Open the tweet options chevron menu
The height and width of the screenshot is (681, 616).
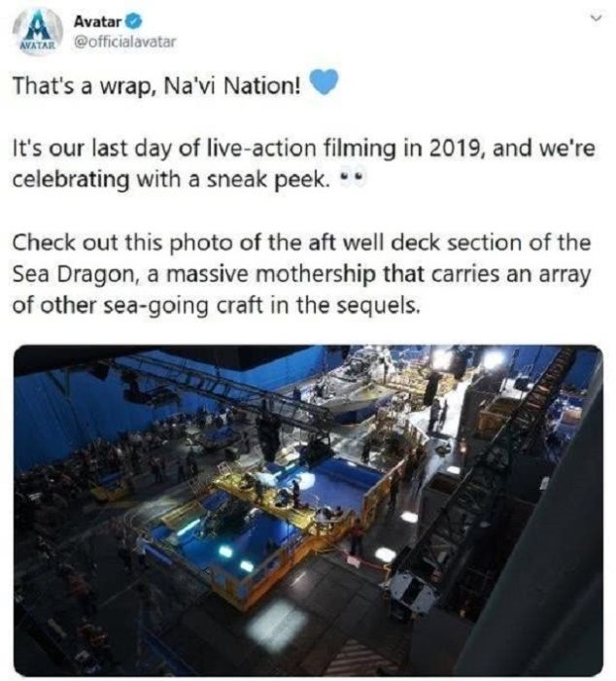[x=599, y=18]
